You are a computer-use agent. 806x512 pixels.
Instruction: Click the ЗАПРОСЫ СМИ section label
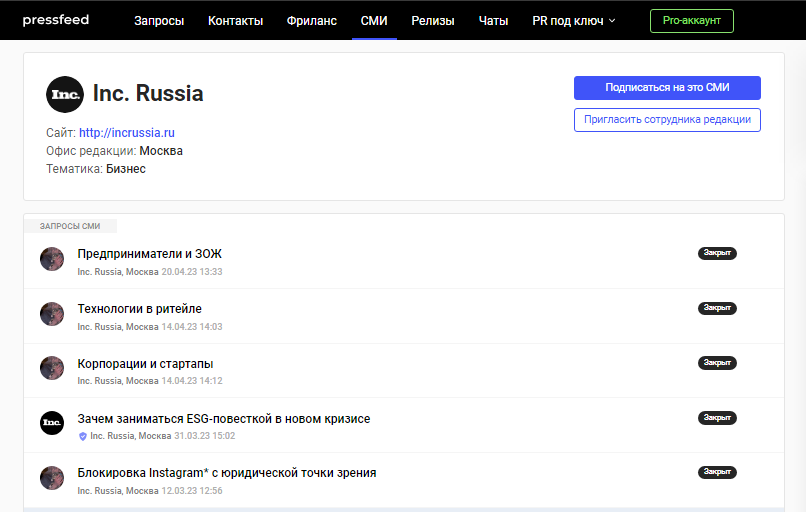pyautogui.click(x=70, y=226)
